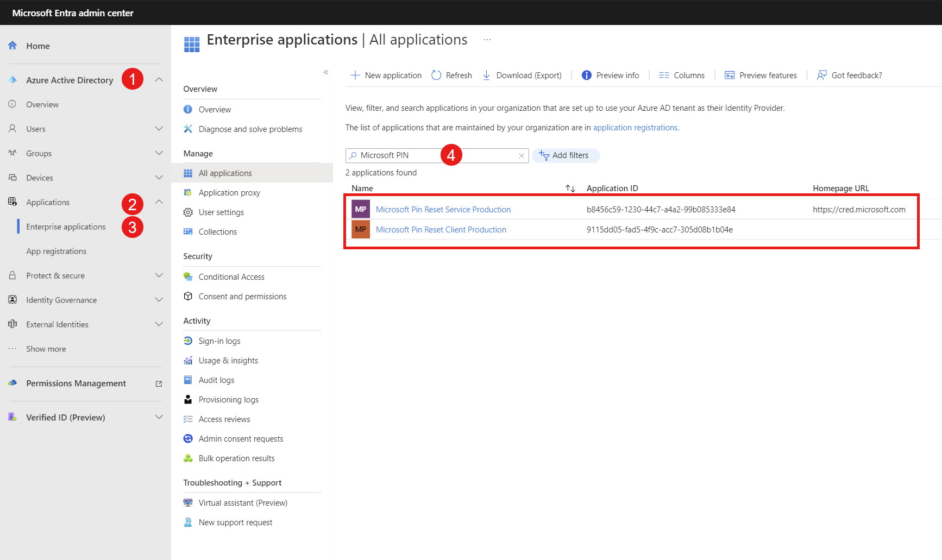This screenshot has width=942, height=560.
Task: Open App registrations in sidebar
Action: pyautogui.click(x=56, y=251)
